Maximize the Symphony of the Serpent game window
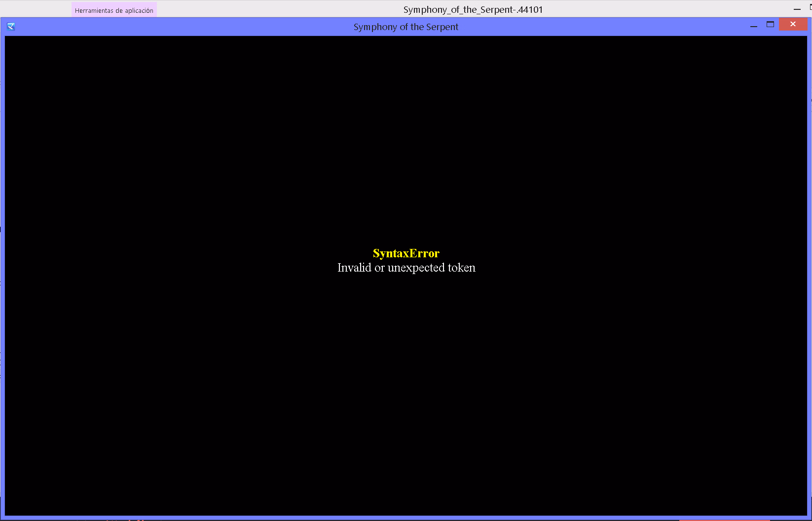Viewport: 812px width, 521px height. pyautogui.click(x=770, y=25)
